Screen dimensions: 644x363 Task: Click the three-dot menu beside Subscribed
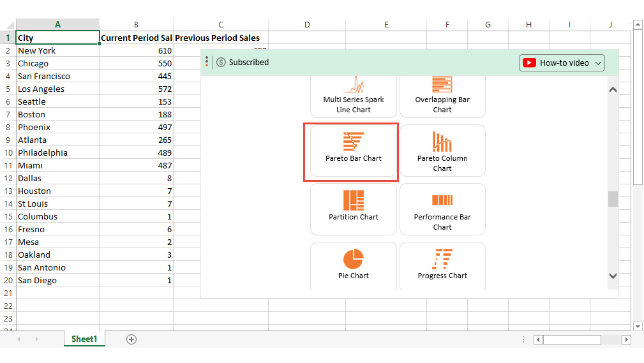tap(207, 62)
